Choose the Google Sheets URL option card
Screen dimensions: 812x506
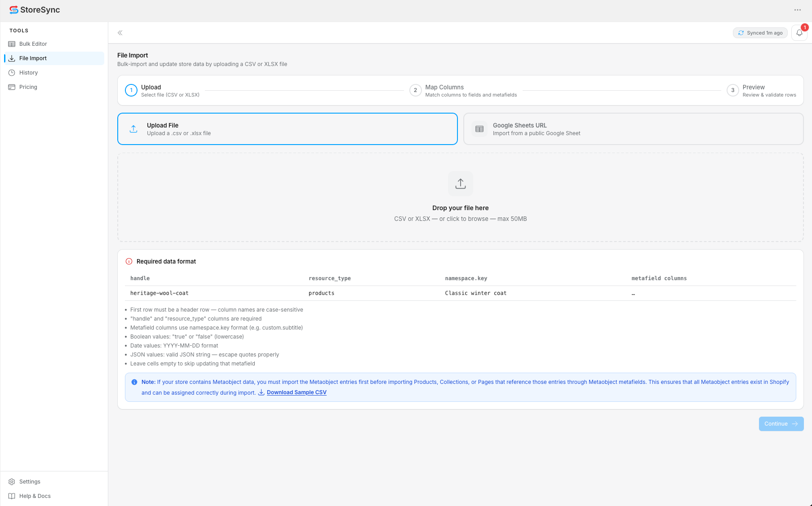[x=634, y=129]
